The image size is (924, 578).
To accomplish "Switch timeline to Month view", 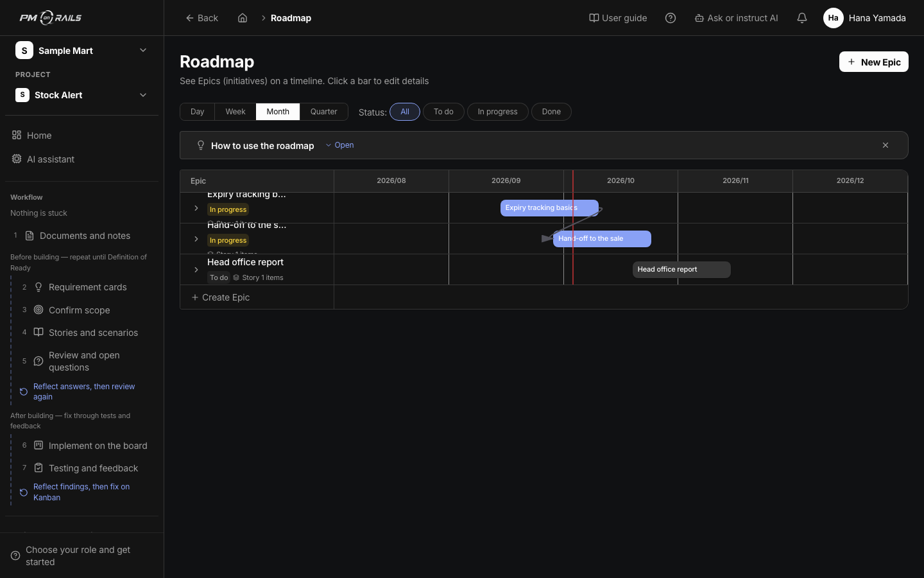I will [278, 112].
